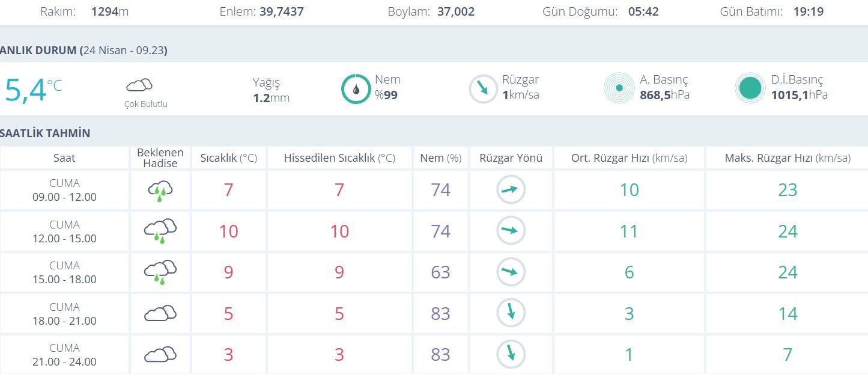Click the current wind direction compass icon
The width and height of the screenshot is (868, 374).
pos(483,89)
